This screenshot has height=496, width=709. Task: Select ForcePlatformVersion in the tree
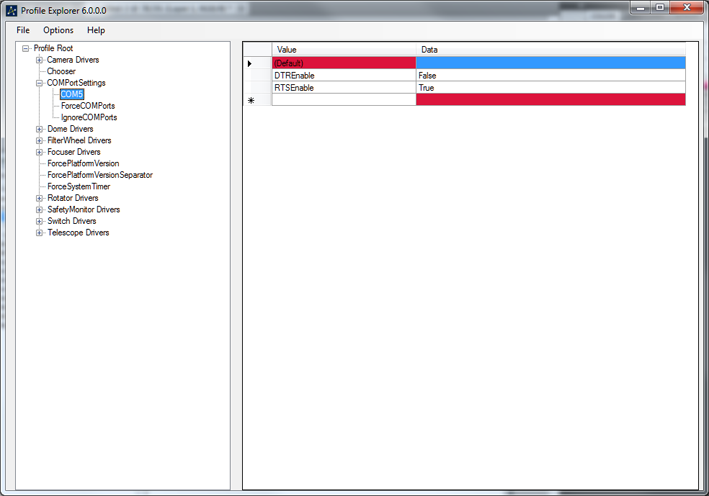pos(83,163)
